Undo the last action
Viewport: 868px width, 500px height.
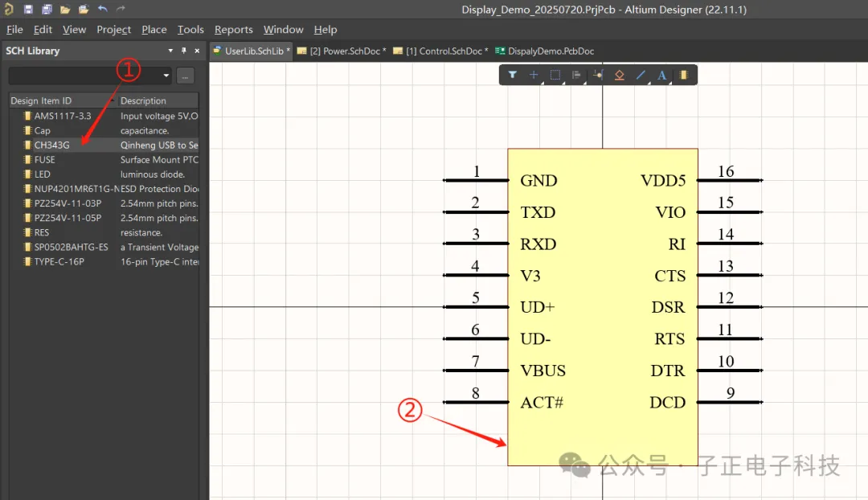pos(102,9)
